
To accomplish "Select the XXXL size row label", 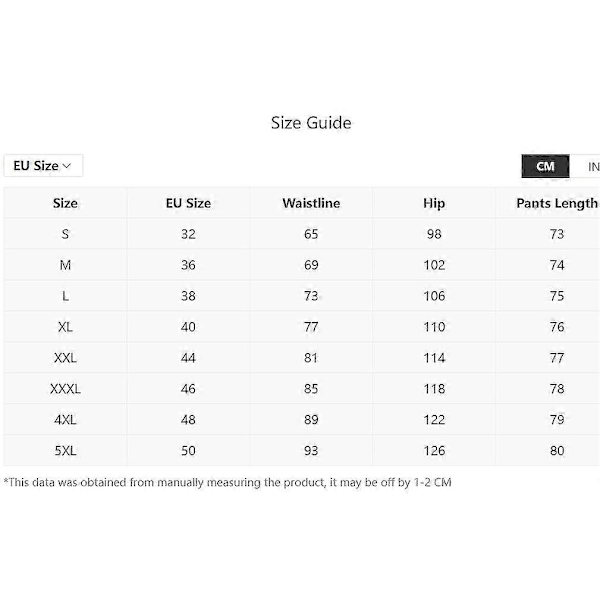I will click(x=65, y=389).
